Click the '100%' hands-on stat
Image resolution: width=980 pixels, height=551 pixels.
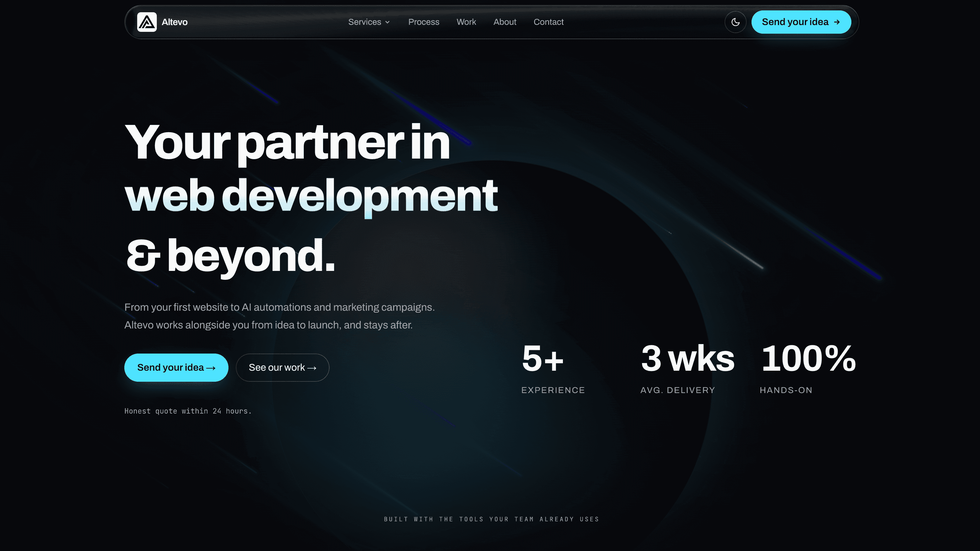tap(809, 358)
